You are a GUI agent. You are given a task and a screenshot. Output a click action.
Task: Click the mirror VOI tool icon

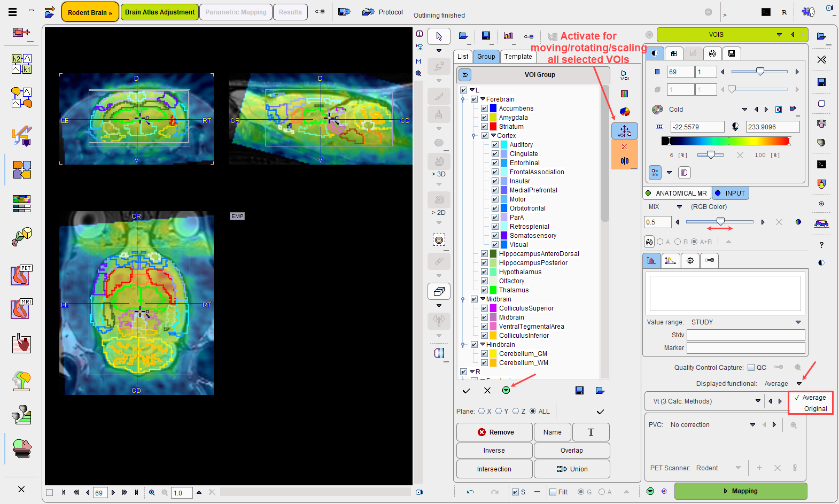tap(624, 161)
